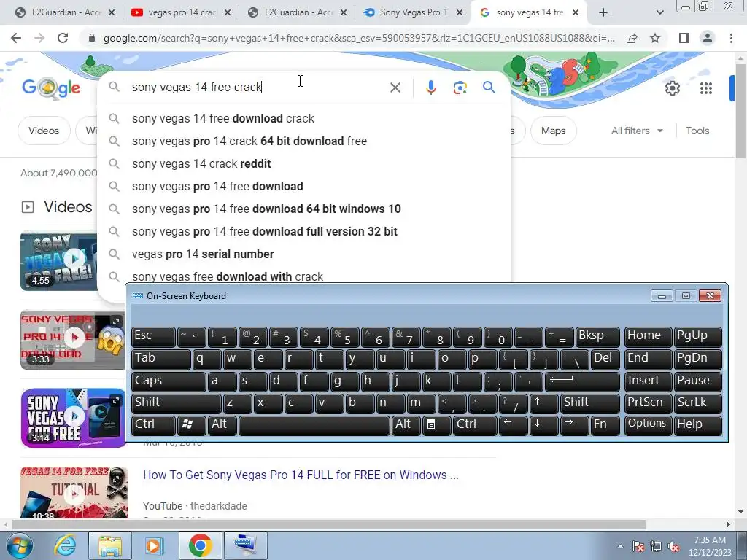The width and height of the screenshot is (747, 560).
Task: Open Chrome three-dot menu
Action: tap(731, 38)
